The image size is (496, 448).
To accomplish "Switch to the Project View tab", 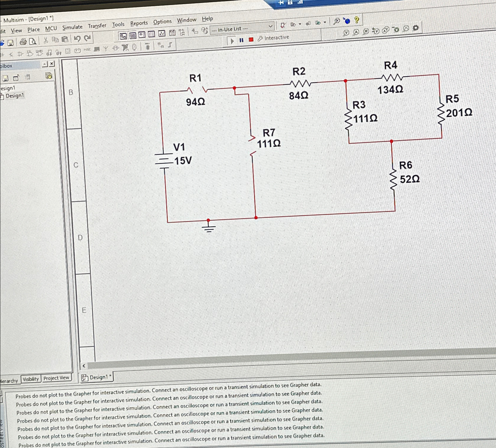I will pyautogui.click(x=56, y=378).
